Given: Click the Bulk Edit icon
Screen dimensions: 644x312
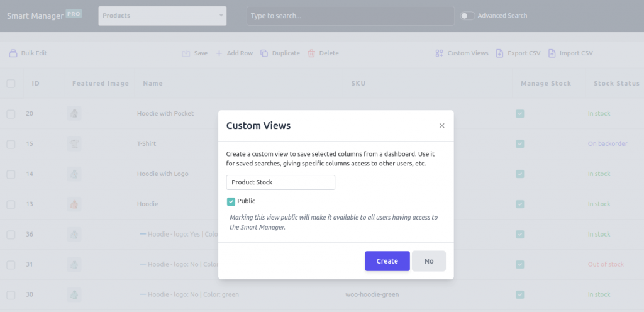Looking at the screenshot, I should tap(13, 53).
